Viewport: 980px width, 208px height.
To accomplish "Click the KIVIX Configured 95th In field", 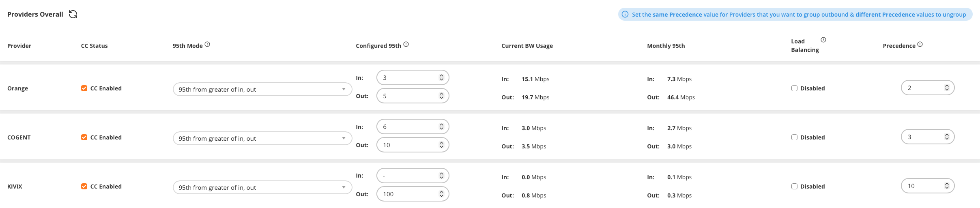I will click(408, 176).
